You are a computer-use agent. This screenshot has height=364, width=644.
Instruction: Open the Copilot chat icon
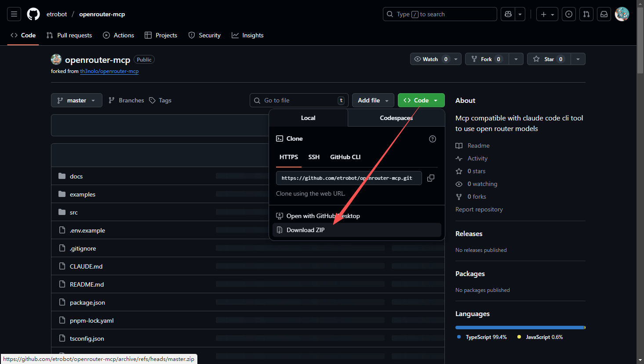[508, 14]
